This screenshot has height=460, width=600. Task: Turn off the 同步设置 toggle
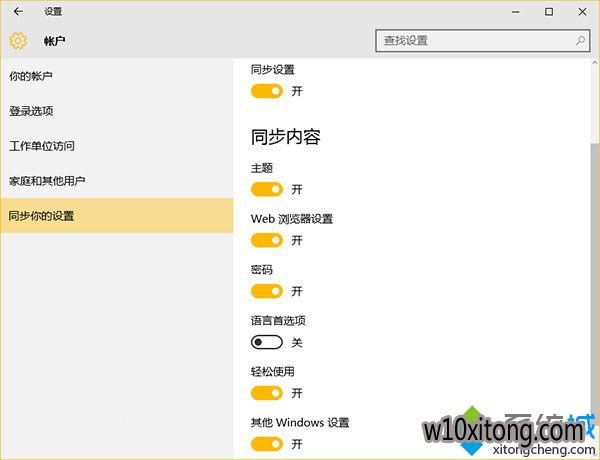(x=267, y=91)
